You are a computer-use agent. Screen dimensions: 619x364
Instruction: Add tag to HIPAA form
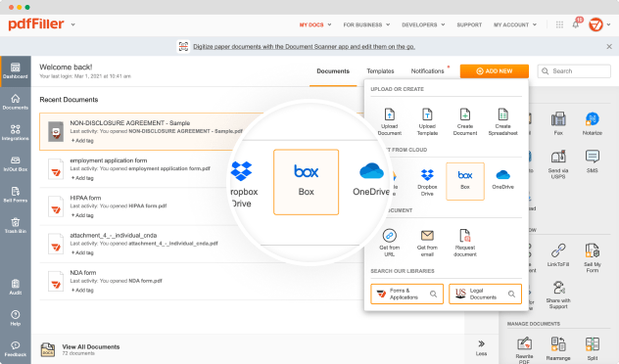click(x=82, y=215)
